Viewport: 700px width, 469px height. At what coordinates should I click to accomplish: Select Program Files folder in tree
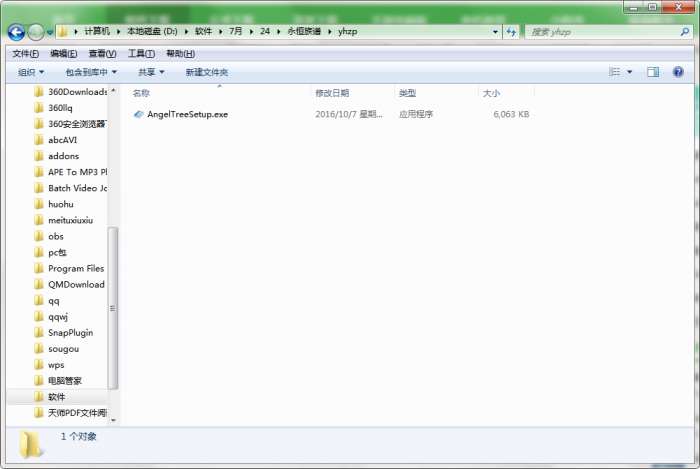pyautogui.click(x=70, y=269)
